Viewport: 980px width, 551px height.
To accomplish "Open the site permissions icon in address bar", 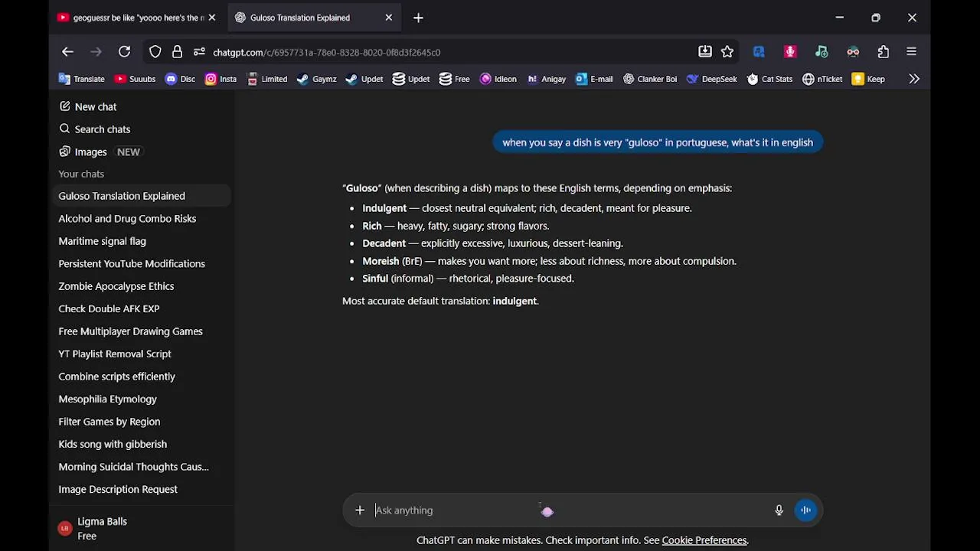I will click(199, 52).
